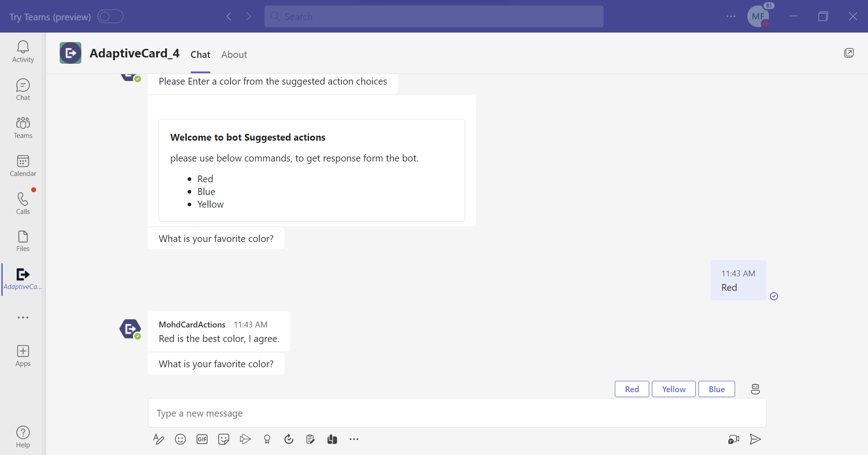Open the Calendar view
This screenshot has width=868, height=455.
(23, 166)
